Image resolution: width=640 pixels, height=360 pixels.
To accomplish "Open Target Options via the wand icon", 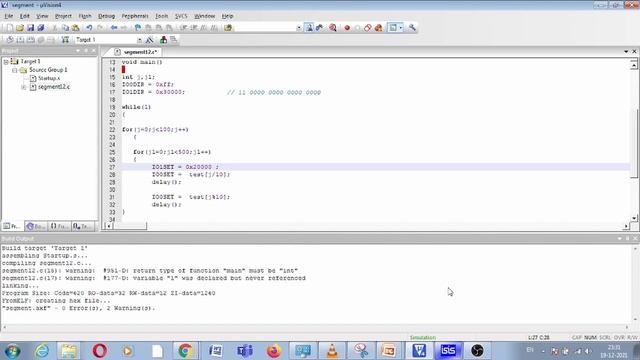I will 149,40.
